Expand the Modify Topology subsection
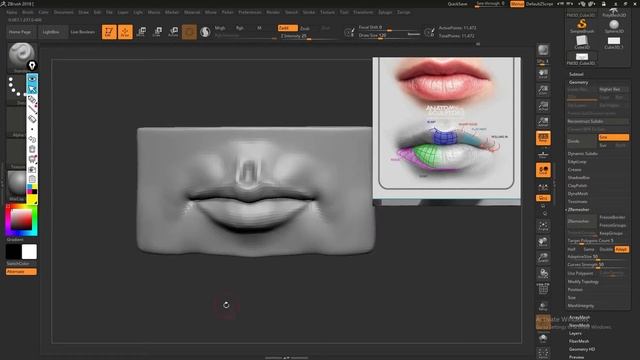This screenshot has width=640, height=360. click(583, 282)
